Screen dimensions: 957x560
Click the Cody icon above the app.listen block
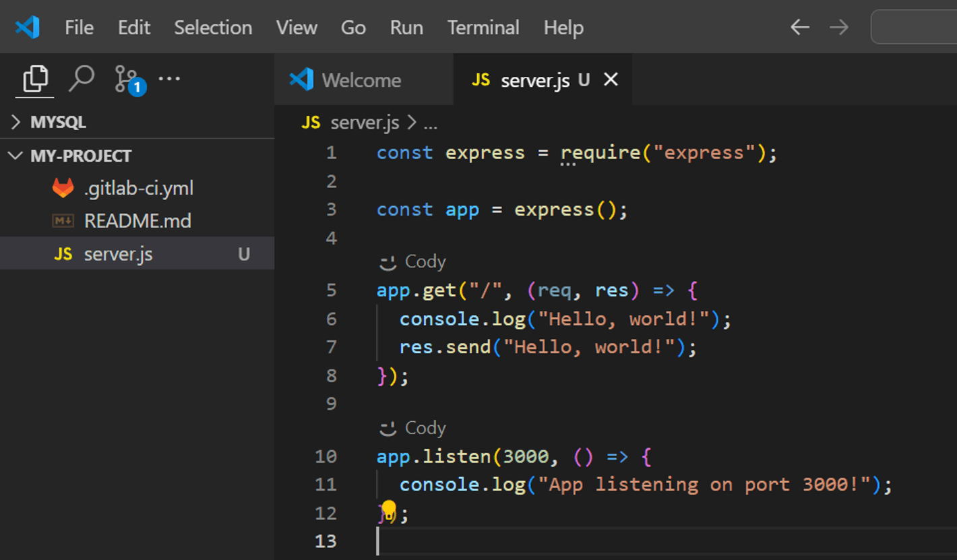pyautogui.click(x=388, y=427)
